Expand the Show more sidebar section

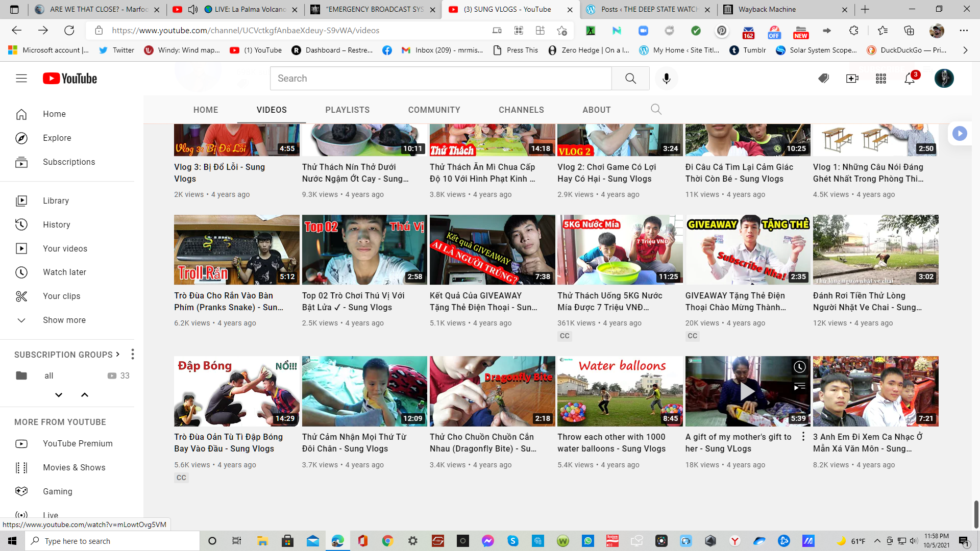click(x=64, y=320)
